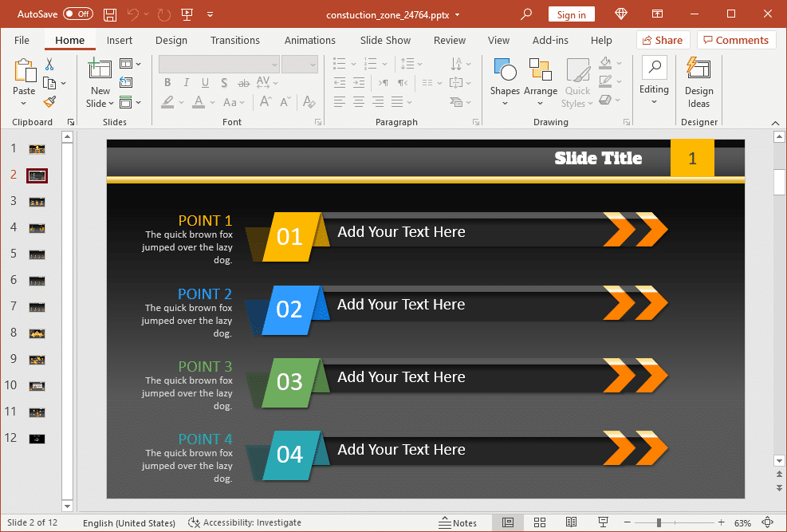Switch to Reading View
The height and width of the screenshot is (532, 787).
point(571,522)
